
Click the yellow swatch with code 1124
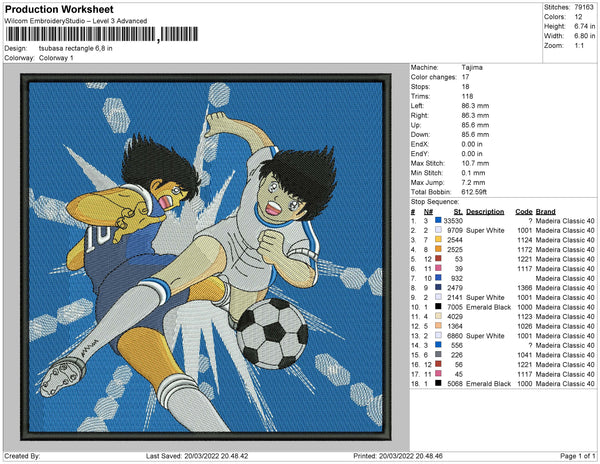click(438, 239)
